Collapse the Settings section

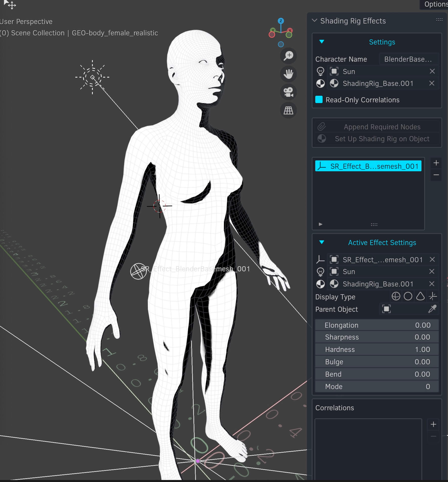322,42
